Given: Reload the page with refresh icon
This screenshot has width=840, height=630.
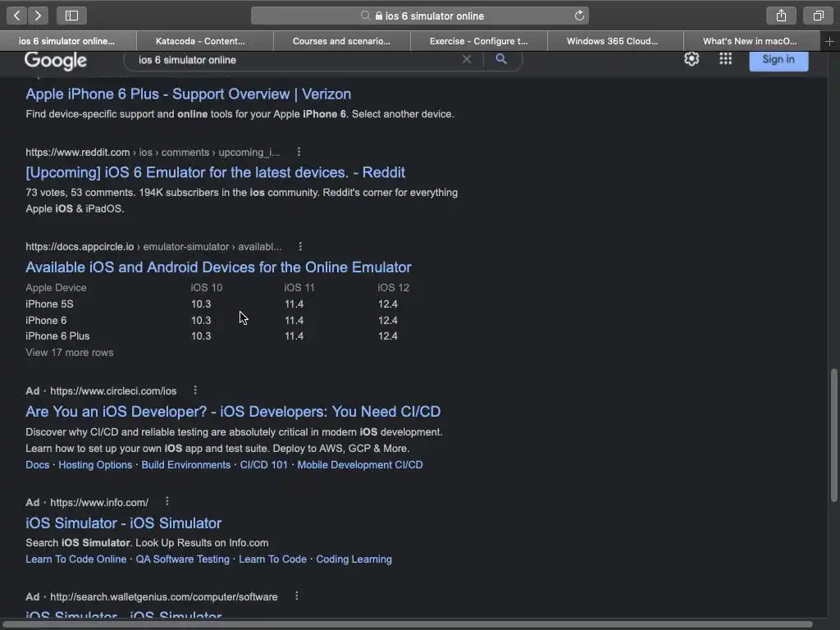Looking at the screenshot, I should (x=579, y=16).
